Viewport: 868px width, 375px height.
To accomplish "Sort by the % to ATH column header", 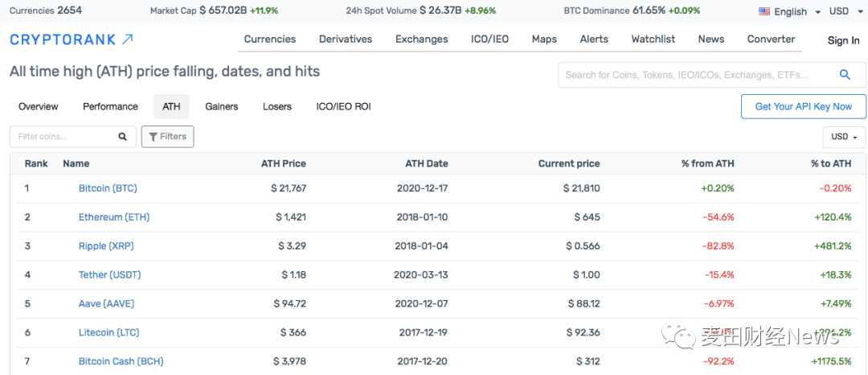I will (831, 164).
